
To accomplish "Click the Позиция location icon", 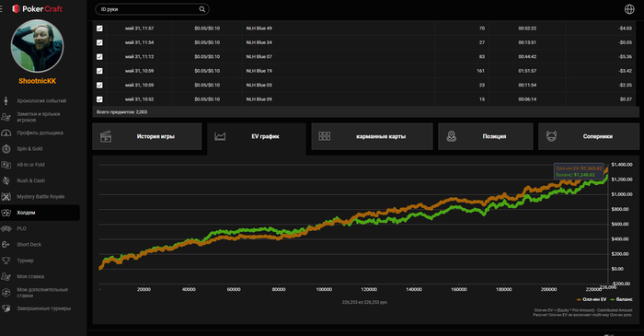I will 452,136.
